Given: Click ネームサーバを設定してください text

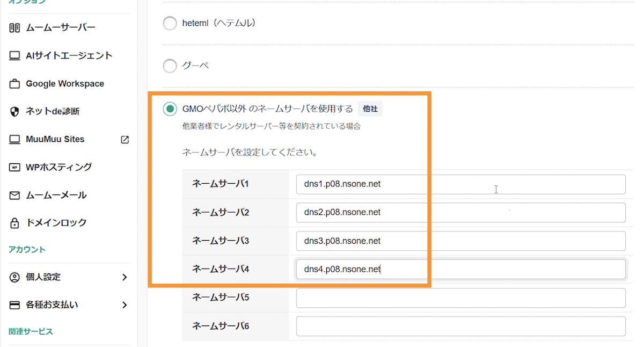Looking at the screenshot, I should pos(250,153).
